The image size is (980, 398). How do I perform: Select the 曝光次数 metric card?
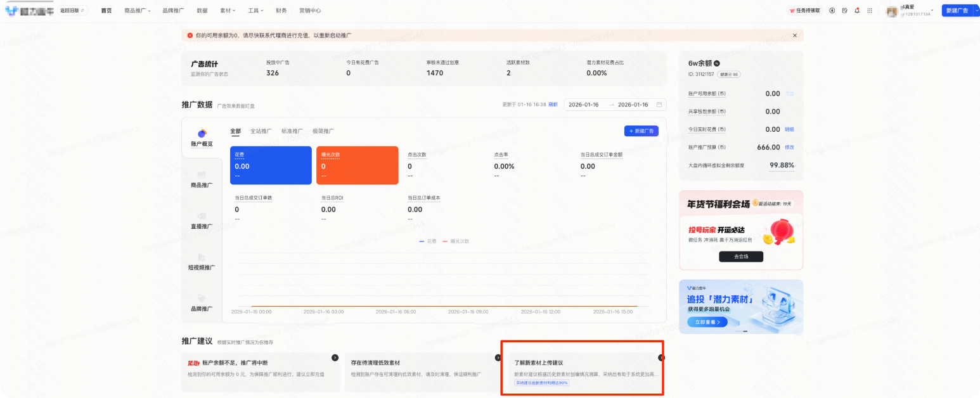tap(357, 165)
